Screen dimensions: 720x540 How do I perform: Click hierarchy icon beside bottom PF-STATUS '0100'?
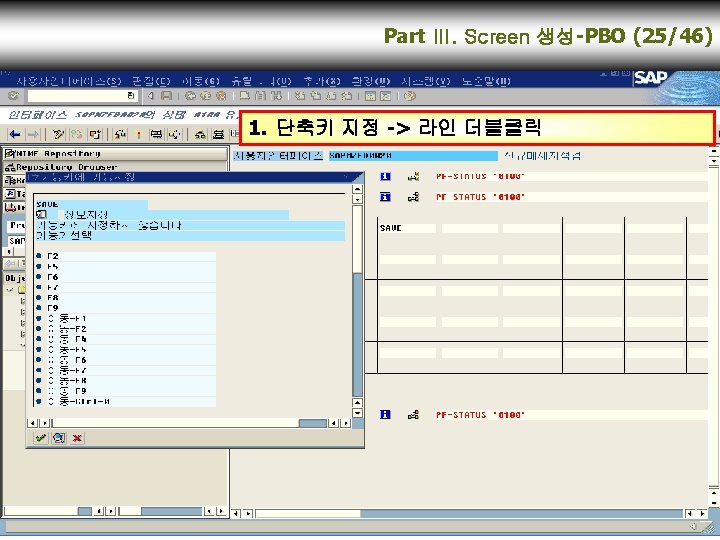coord(413,415)
